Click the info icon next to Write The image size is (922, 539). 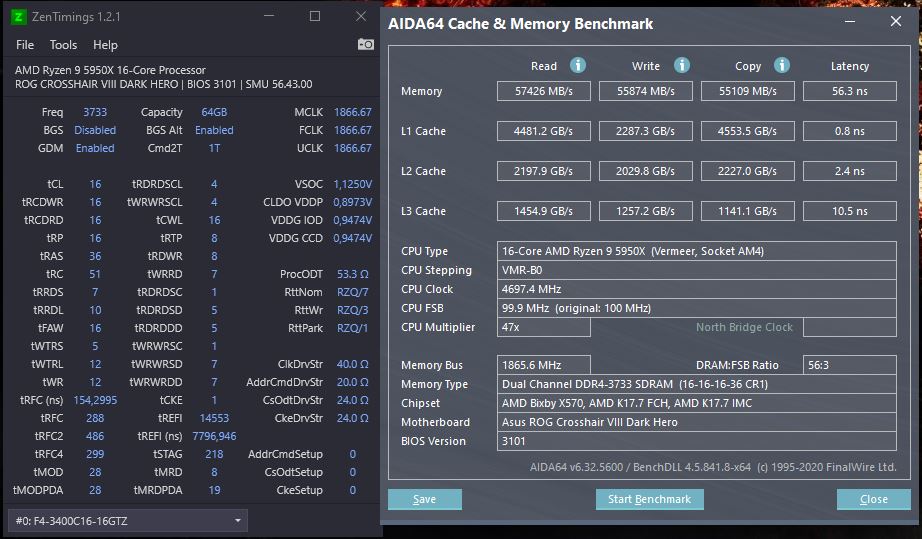pyautogui.click(x=682, y=65)
